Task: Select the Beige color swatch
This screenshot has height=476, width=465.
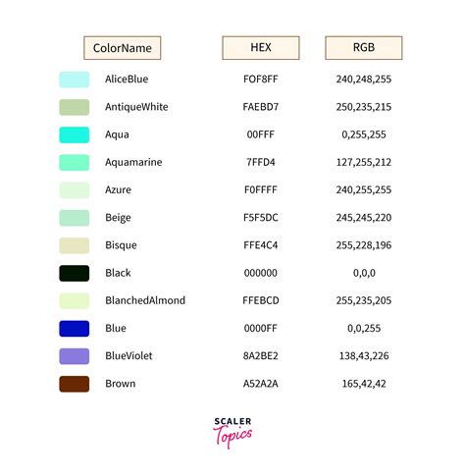Action: click(75, 218)
